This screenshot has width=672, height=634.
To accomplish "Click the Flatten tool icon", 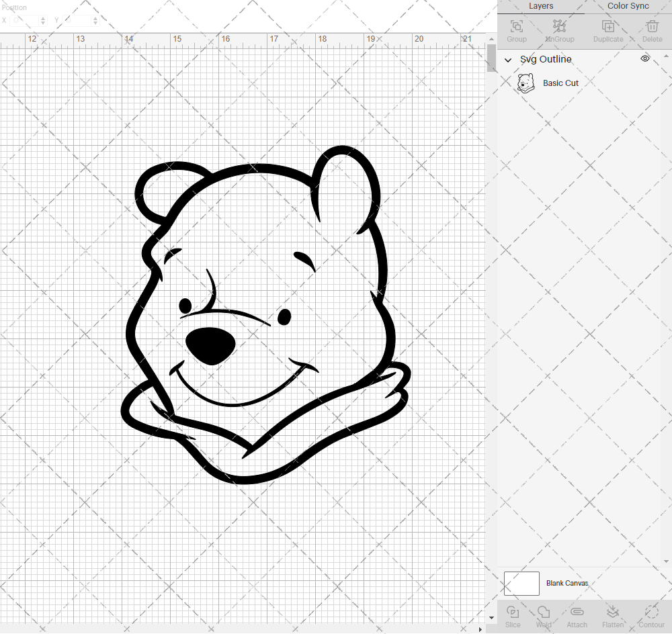I will click(x=613, y=616).
